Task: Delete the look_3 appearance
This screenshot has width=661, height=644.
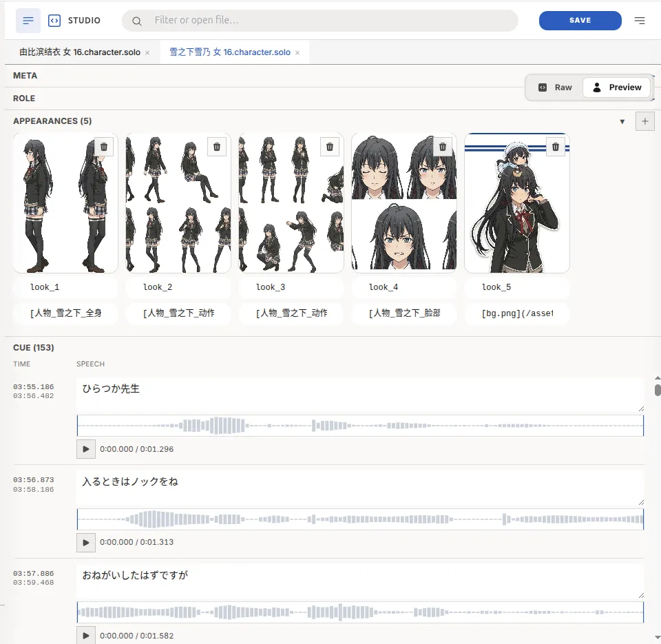Action: point(330,147)
